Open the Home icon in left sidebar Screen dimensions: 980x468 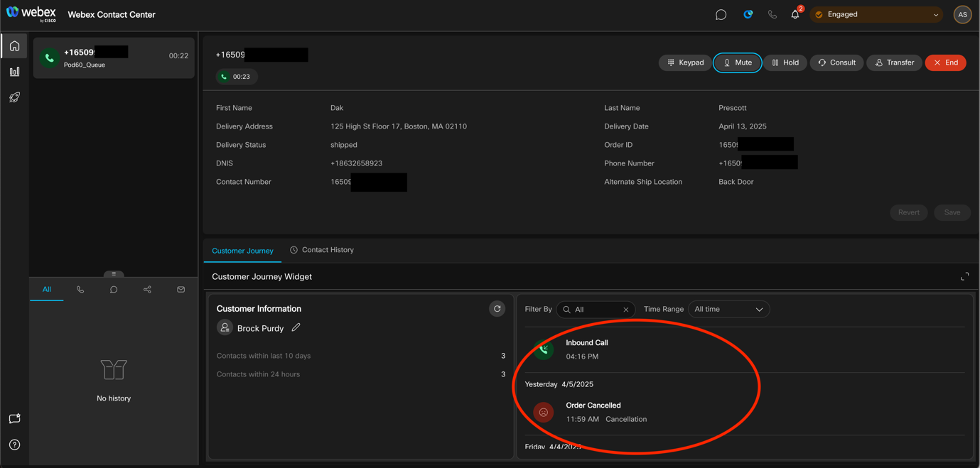point(14,46)
